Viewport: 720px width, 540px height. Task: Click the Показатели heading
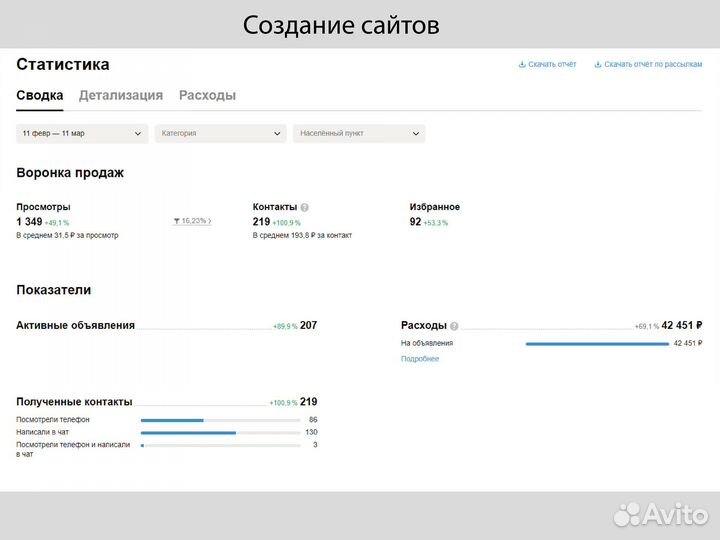(54, 290)
